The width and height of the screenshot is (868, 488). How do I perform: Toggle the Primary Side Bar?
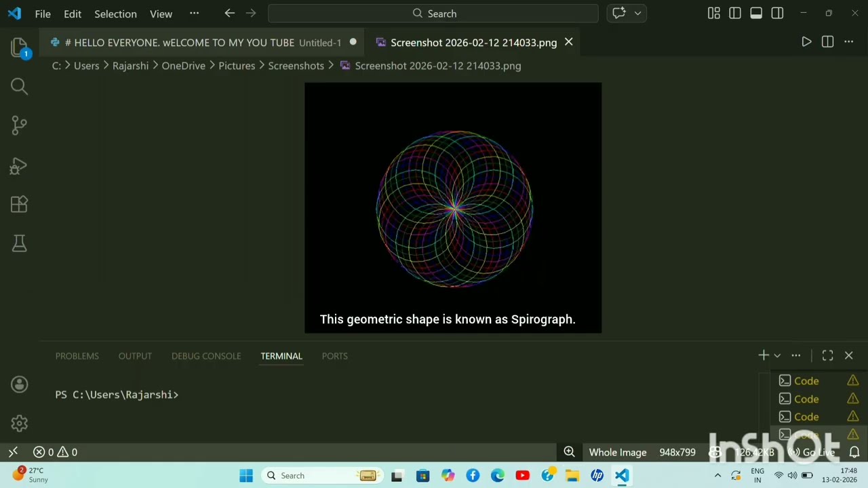[x=735, y=13]
